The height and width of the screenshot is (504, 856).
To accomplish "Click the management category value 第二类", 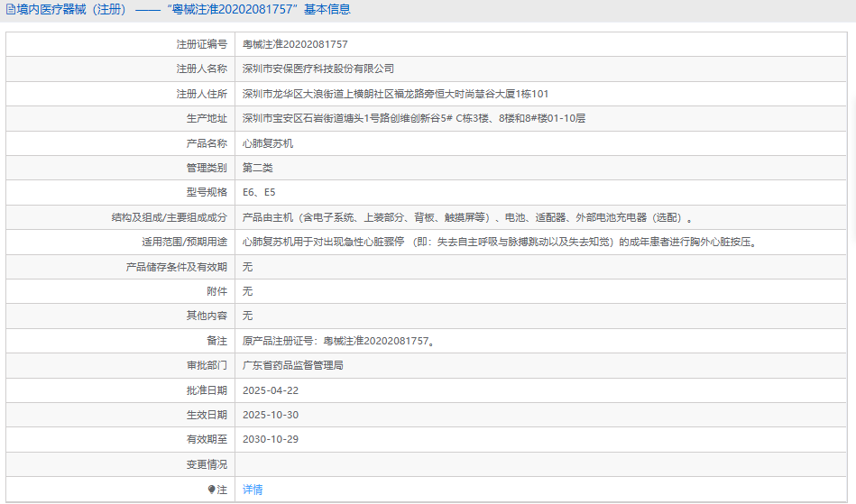I will 258,168.
